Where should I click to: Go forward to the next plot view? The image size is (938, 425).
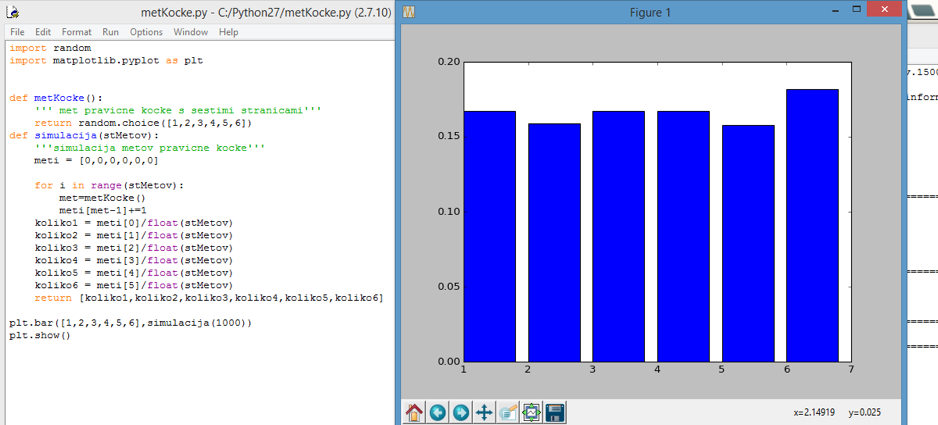tap(460, 412)
